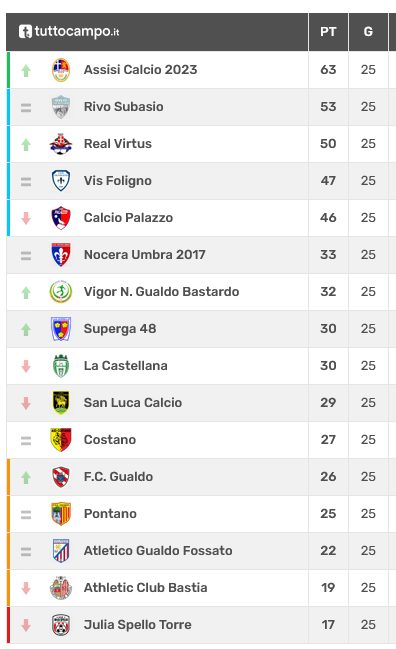
Task: Click the Costano yellow-red crest
Action: (x=61, y=440)
